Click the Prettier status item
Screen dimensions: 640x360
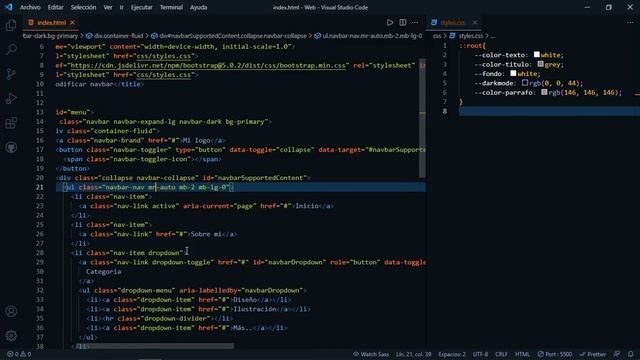[x=593, y=354]
